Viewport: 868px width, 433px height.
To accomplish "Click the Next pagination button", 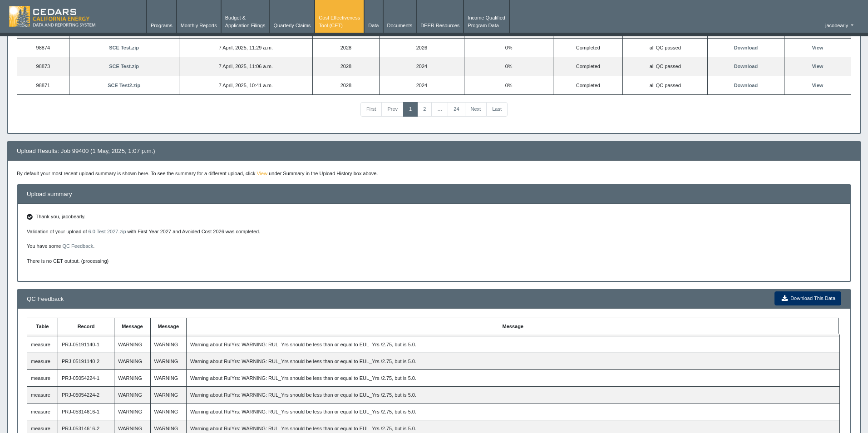I will point(475,109).
